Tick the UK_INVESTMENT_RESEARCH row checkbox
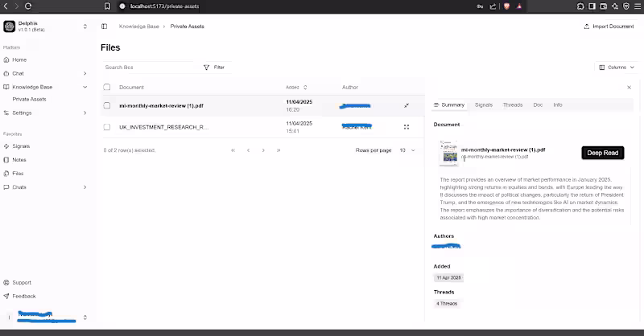The width and height of the screenshot is (644, 336). 107,127
